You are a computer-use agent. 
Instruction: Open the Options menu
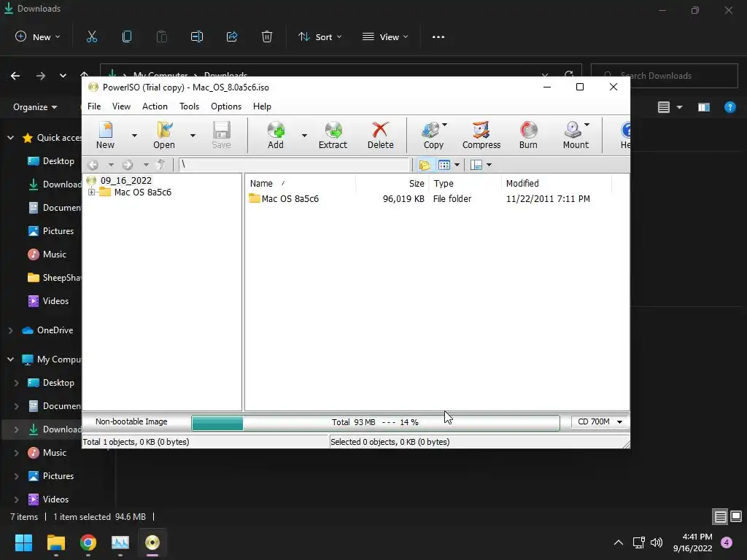click(226, 106)
